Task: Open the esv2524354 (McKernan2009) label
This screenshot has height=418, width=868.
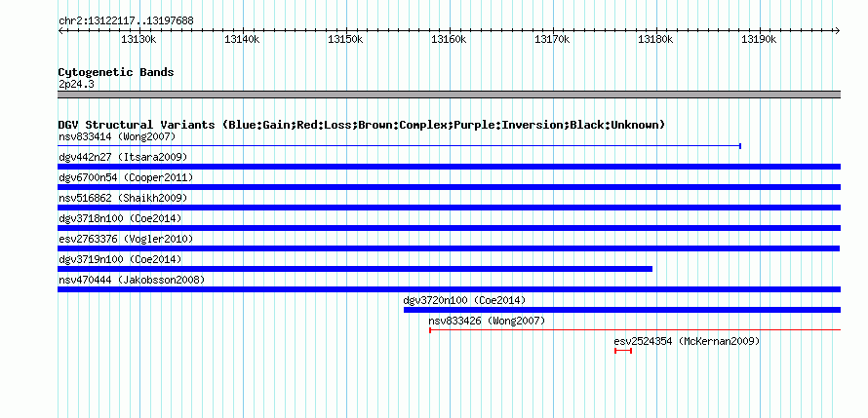Action: [x=687, y=341]
